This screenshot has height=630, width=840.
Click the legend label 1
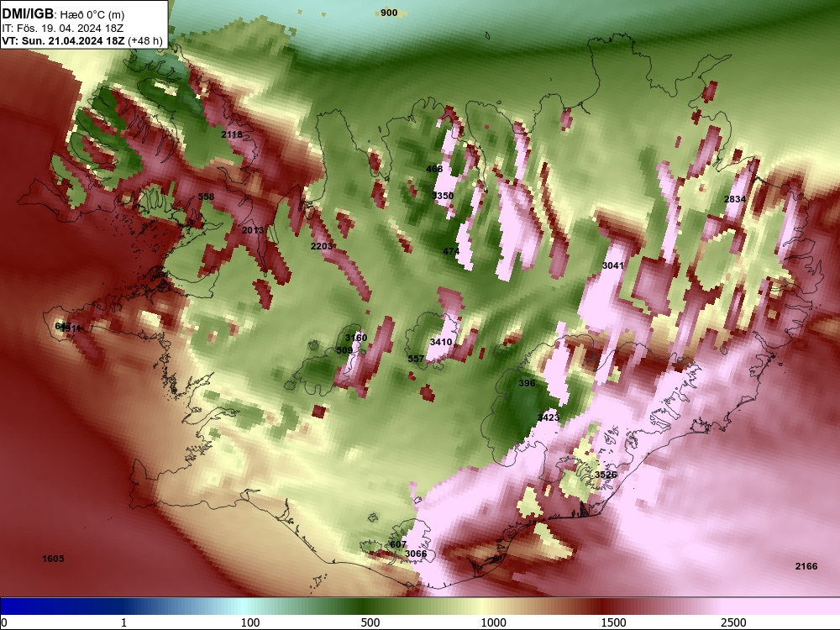tap(123, 622)
